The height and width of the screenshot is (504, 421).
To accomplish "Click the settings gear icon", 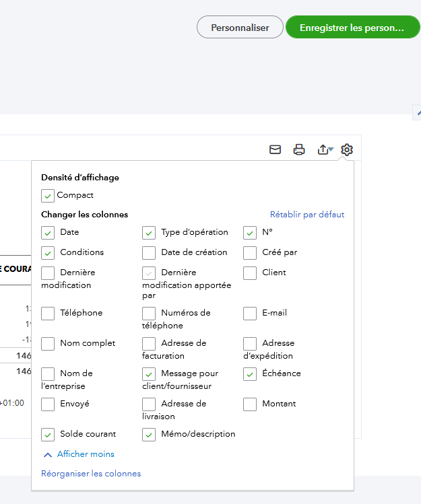I will coord(347,149).
